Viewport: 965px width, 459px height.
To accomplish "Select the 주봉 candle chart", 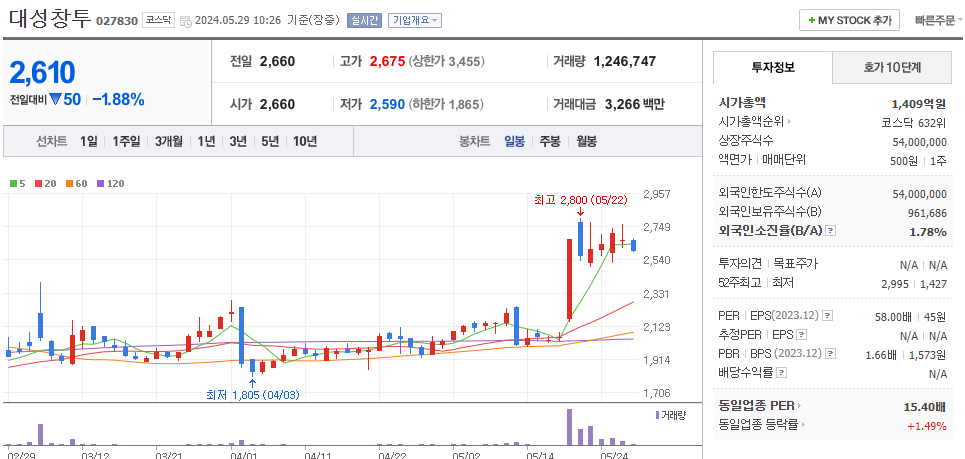I will 550,141.
